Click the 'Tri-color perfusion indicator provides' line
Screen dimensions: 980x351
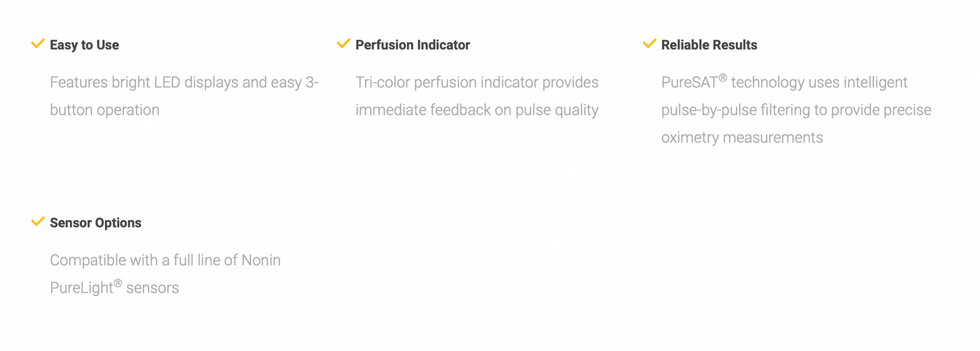(477, 83)
